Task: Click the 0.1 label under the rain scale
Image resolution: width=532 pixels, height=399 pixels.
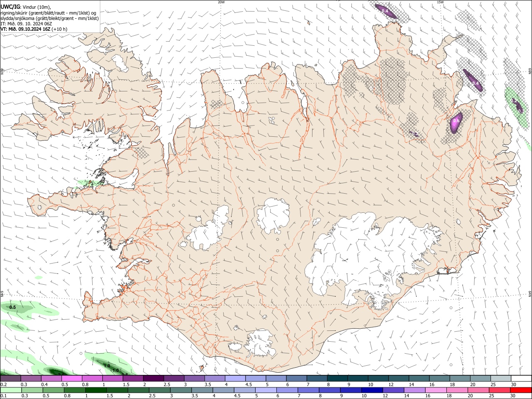Action: [3, 396]
